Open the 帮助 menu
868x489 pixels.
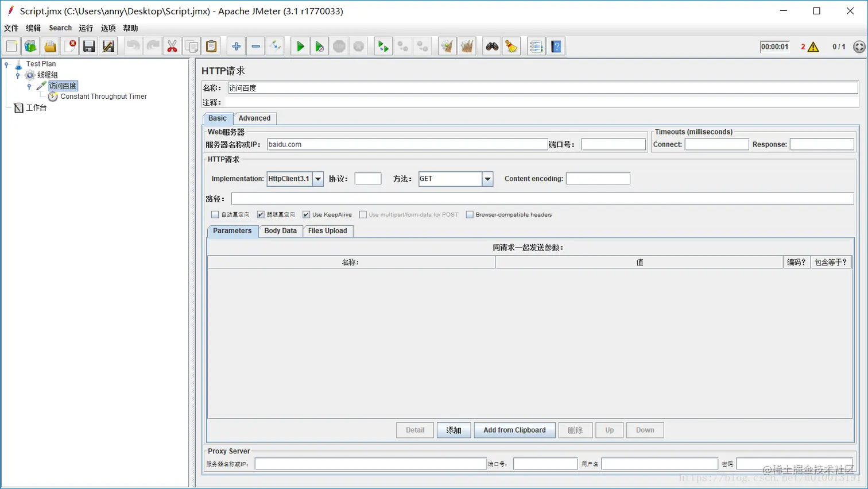[130, 28]
